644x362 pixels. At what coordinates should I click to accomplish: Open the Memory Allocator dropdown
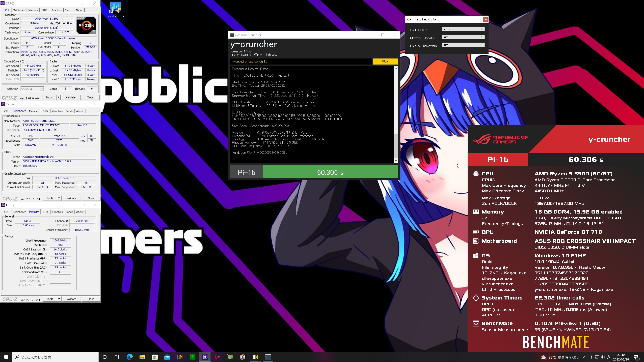coord(463,37)
